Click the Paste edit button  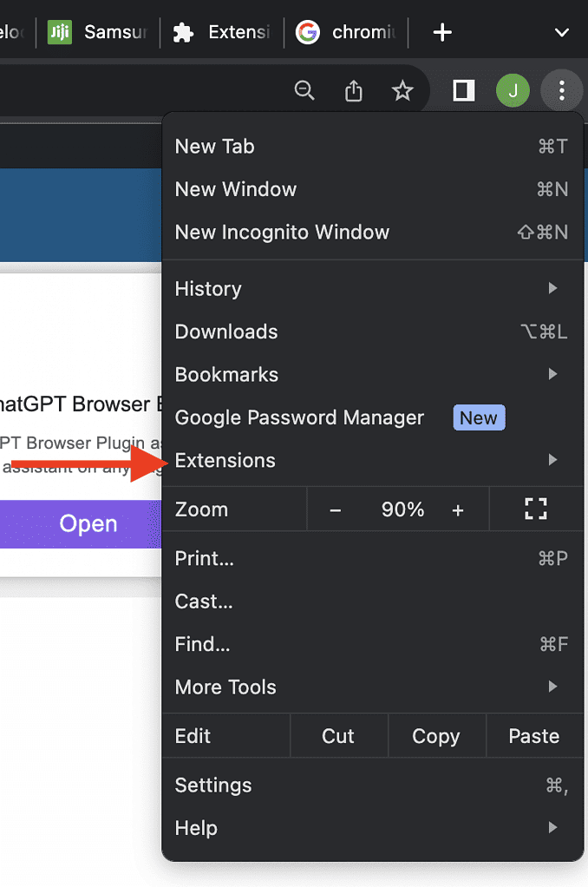point(533,736)
